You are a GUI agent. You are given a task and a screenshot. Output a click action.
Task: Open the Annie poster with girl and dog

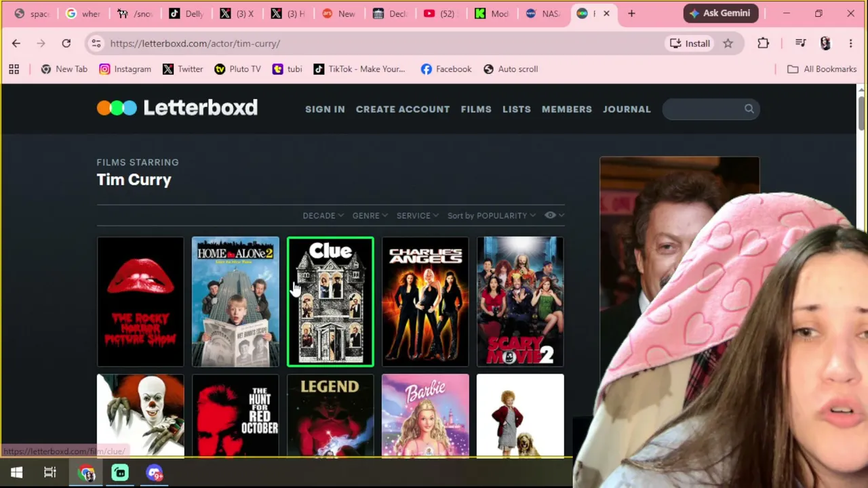click(520, 415)
